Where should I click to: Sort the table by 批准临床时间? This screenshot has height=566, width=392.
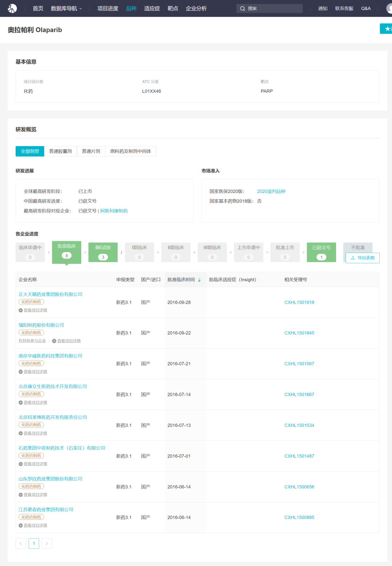coord(199,280)
